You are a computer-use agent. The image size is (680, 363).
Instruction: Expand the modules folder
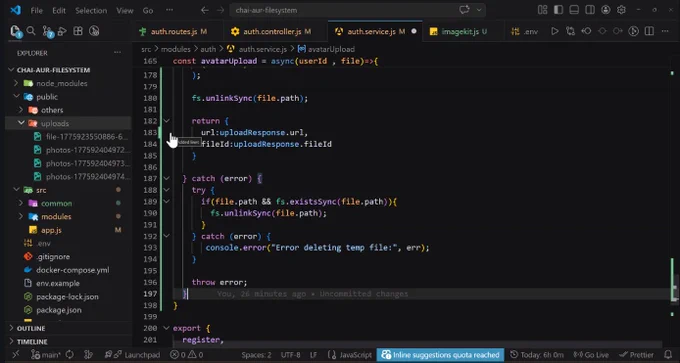coord(21,216)
